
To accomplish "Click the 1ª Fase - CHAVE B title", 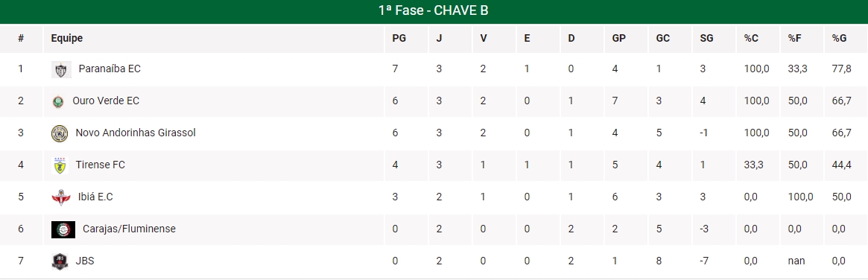I will coord(434,10).
